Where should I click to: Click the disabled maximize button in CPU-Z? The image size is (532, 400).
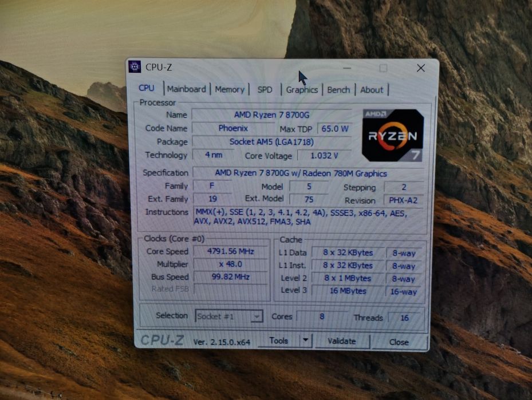click(383, 69)
